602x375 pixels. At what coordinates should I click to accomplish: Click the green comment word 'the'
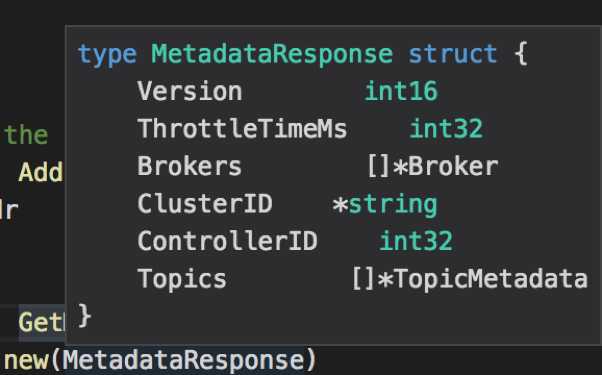pos(26,134)
